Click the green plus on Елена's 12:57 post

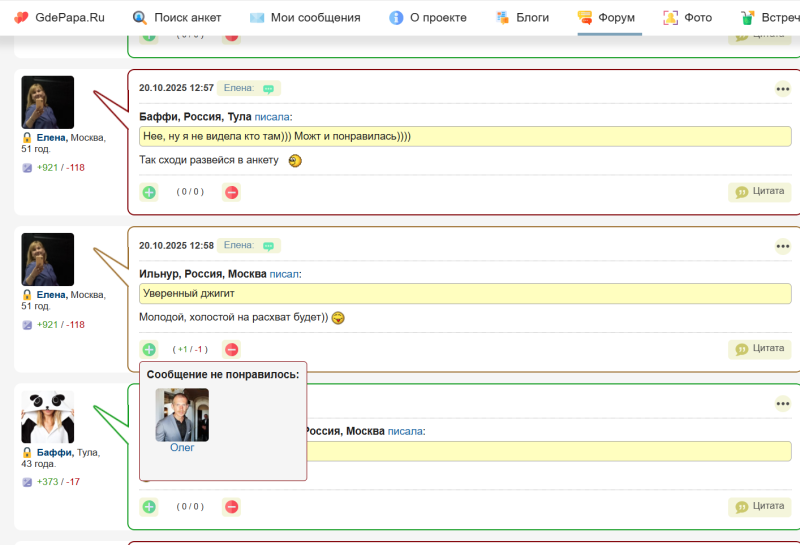pos(149,192)
